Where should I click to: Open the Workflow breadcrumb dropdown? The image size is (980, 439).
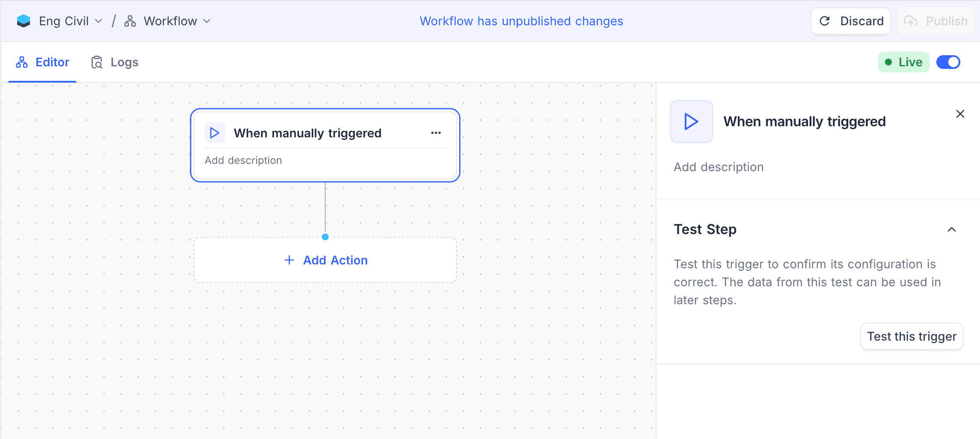[x=207, y=21]
